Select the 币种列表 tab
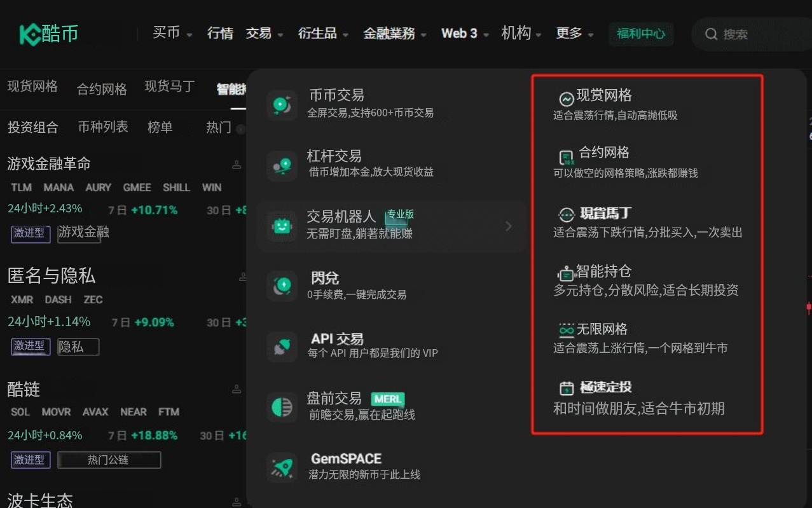812x508 pixels. click(102, 127)
